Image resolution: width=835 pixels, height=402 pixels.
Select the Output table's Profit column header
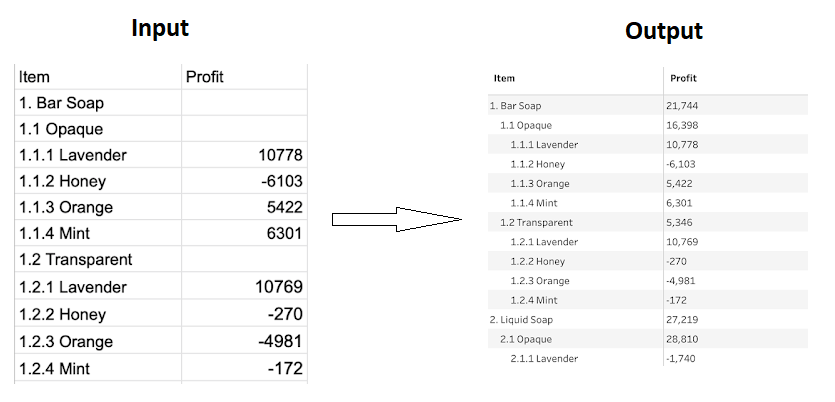point(683,78)
